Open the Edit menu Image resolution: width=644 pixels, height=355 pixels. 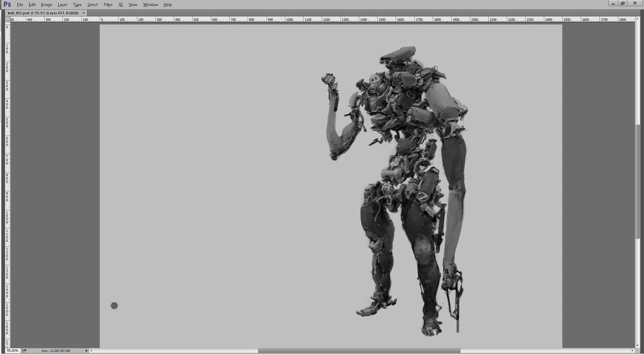(32, 4)
